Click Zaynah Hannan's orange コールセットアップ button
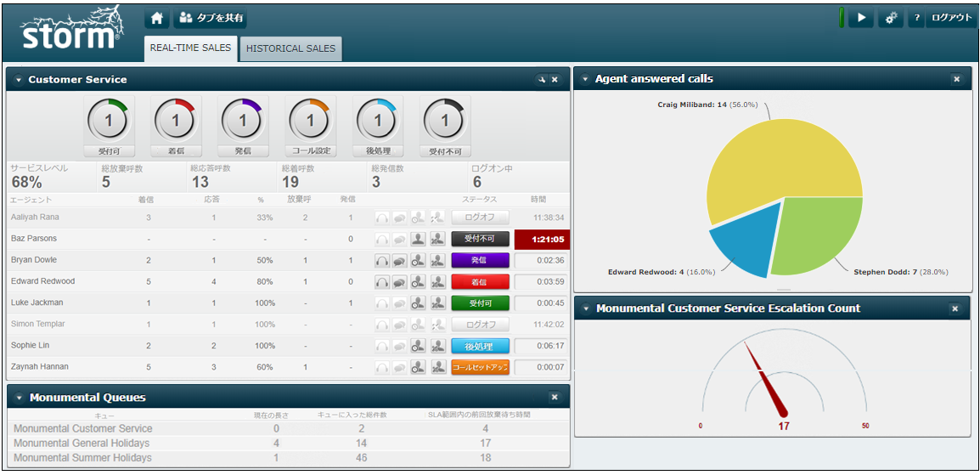This screenshot has width=980, height=475. coord(480,367)
